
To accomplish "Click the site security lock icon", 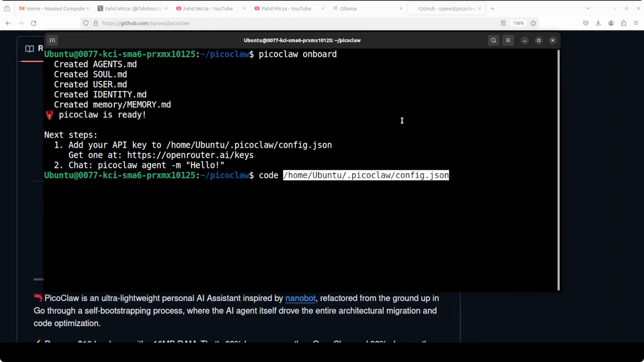I will tap(96, 23).
